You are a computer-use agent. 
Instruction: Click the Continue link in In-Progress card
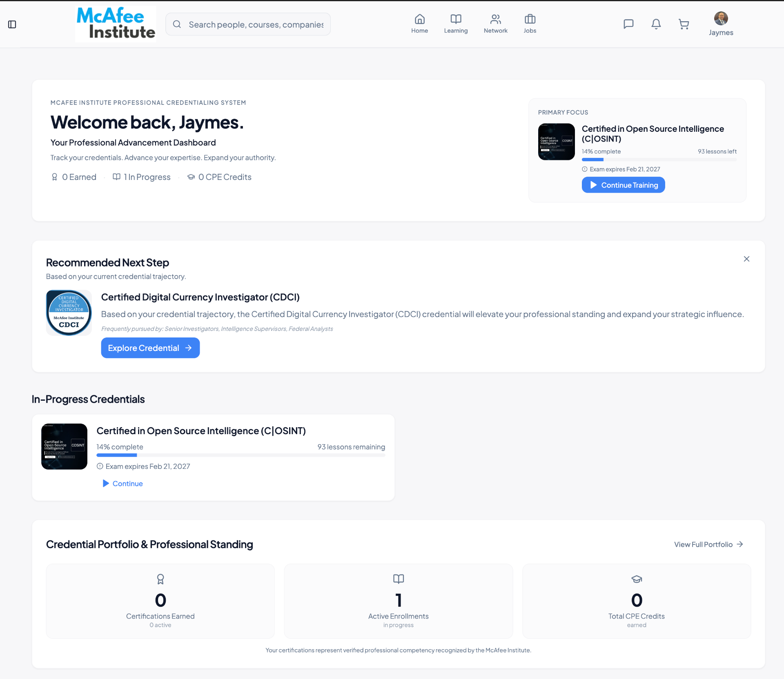tap(122, 484)
